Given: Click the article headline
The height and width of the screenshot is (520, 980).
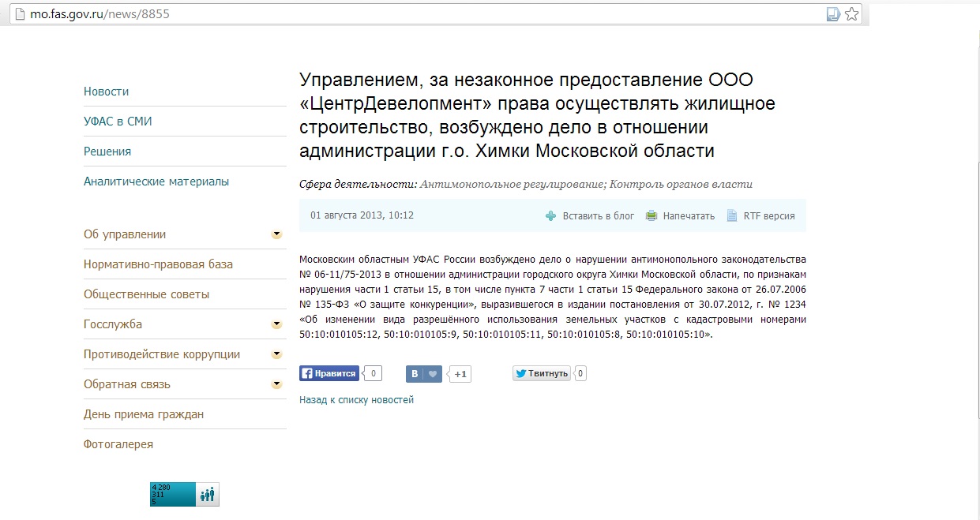Looking at the screenshot, I should [537, 115].
